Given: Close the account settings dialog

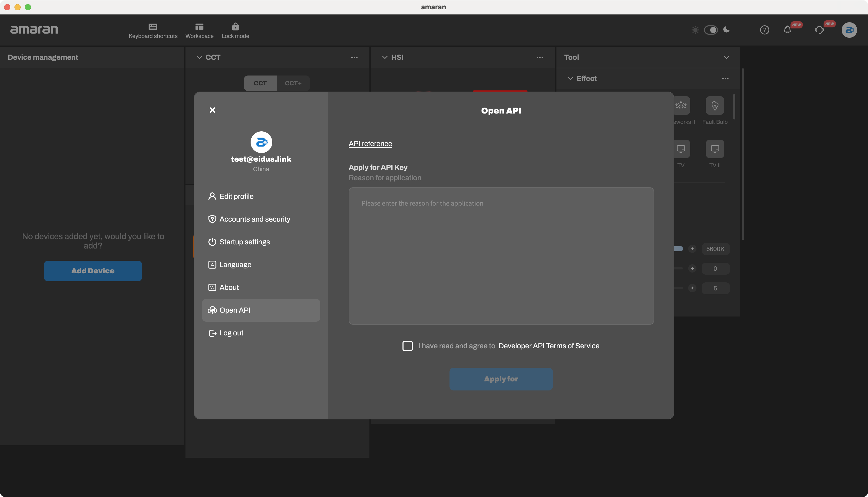Looking at the screenshot, I should 212,110.
